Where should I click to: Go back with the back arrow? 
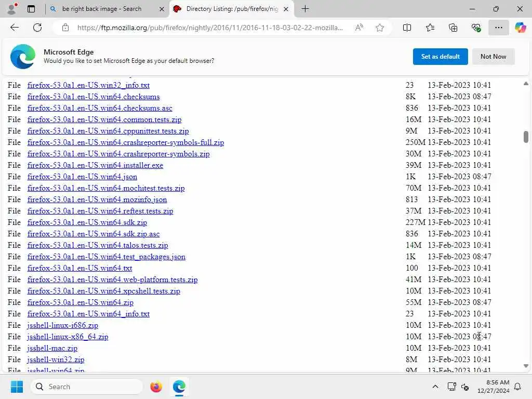point(15,28)
